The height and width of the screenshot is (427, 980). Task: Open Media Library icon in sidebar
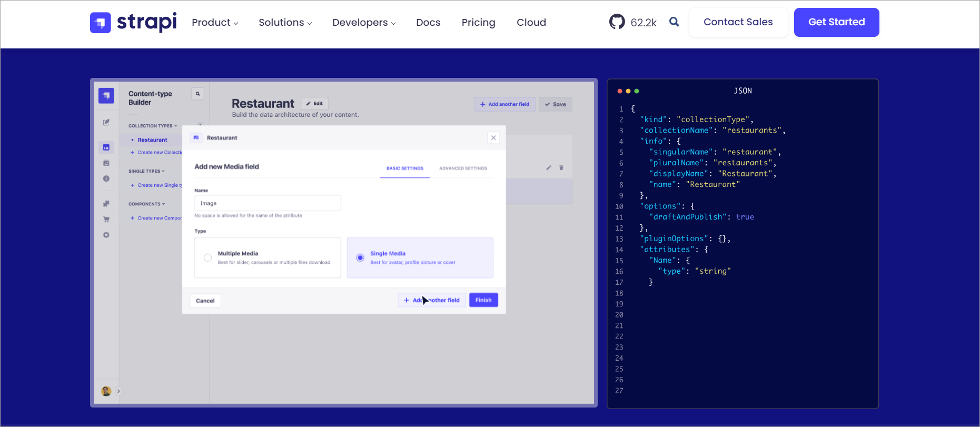click(x=106, y=163)
